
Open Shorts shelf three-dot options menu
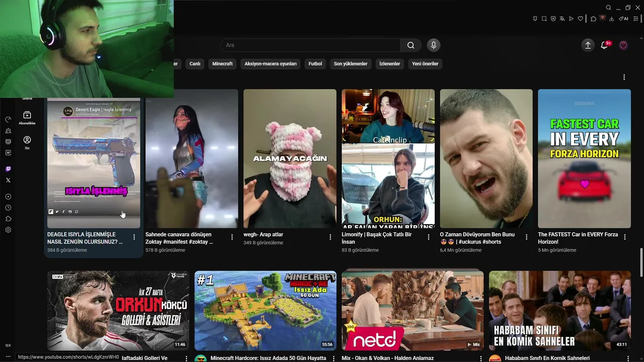click(624, 77)
